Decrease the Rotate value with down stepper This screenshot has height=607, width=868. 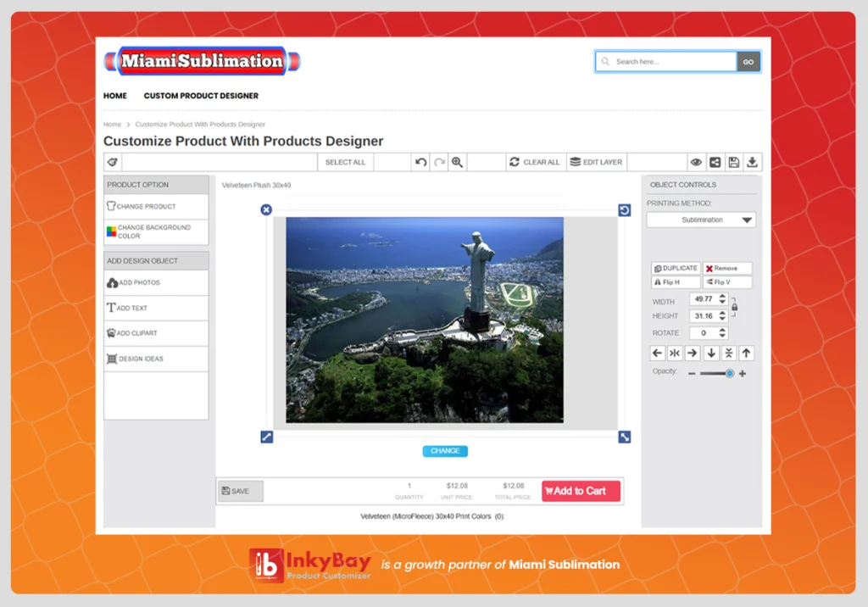722,337
